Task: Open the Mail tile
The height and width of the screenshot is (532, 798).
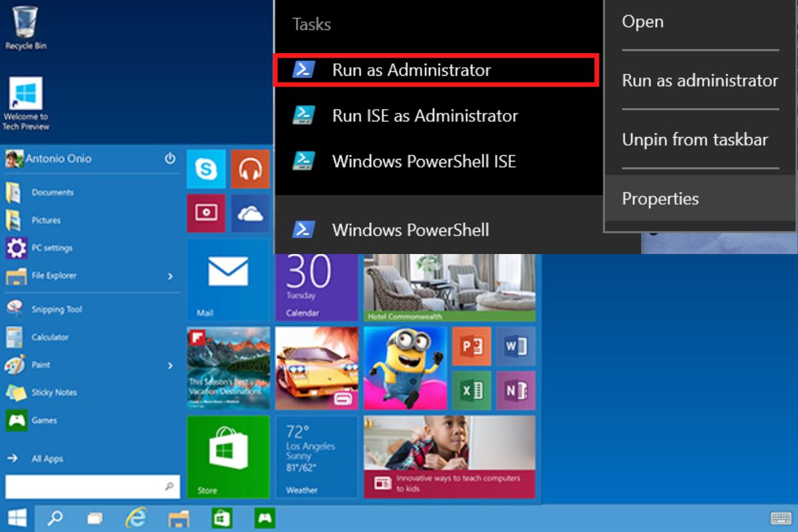Action: pyautogui.click(x=228, y=280)
